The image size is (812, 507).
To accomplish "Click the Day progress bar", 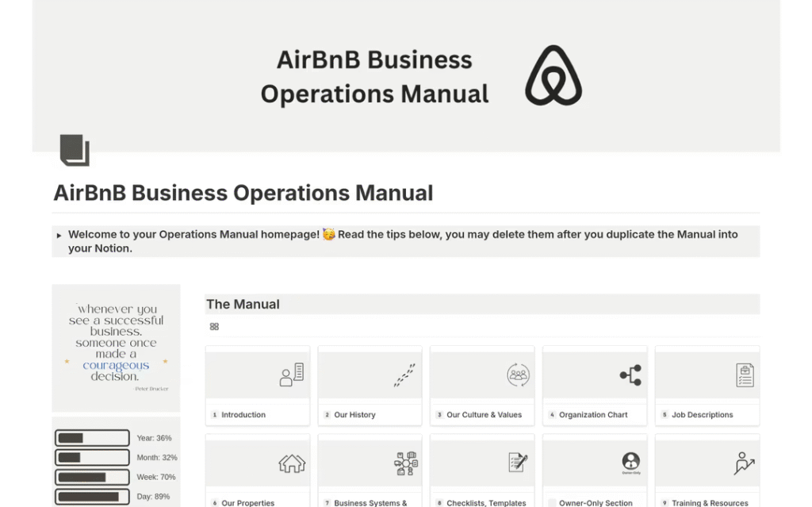I will (x=92, y=497).
